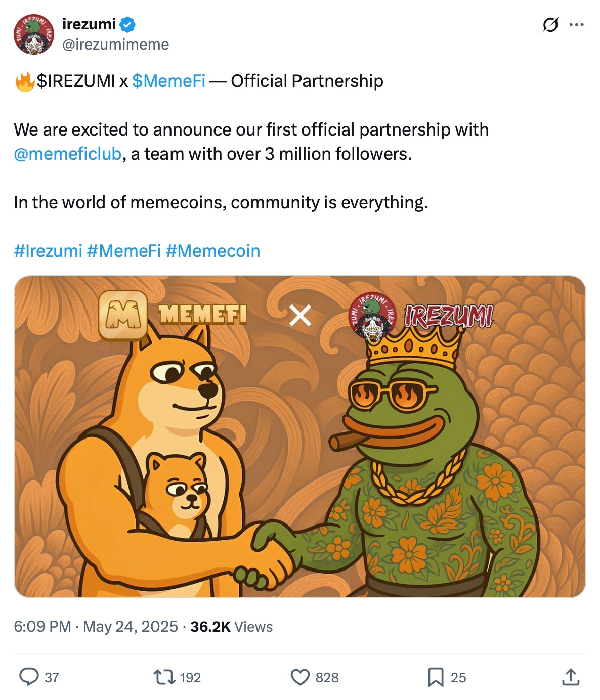This screenshot has height=700, width=600.
Task: Click the reply comment icon
Action: (x=29, y=677)
